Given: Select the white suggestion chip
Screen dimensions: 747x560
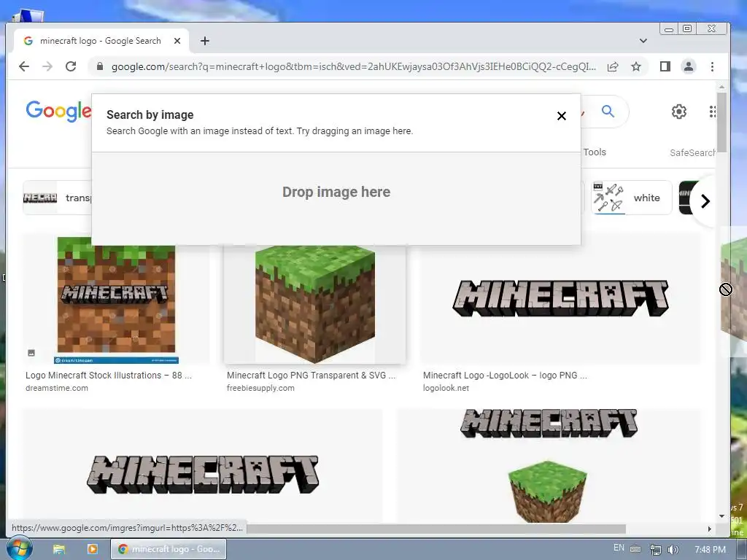Looking at the screenshot, I should pyautogui.click(x=631, y=198).
